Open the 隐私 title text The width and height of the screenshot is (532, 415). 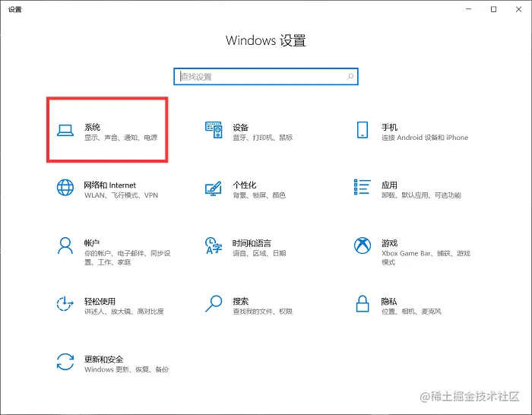pos(389,301)
